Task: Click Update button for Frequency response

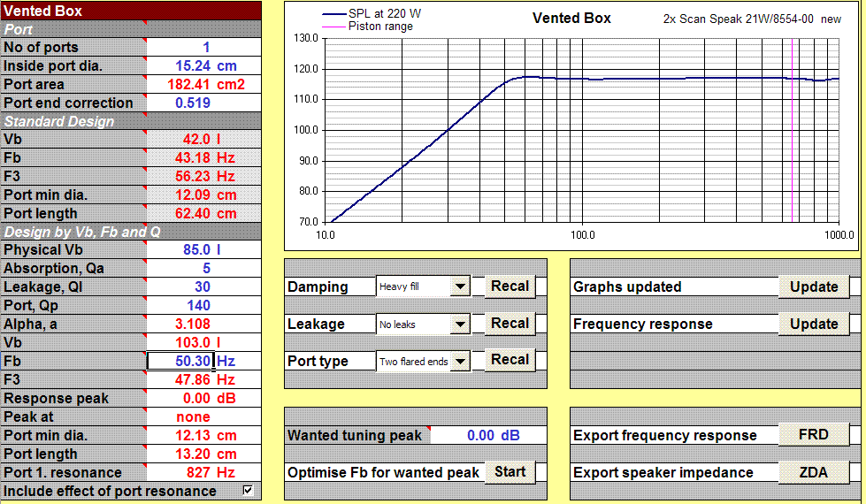Action: pyautogui.click(x=814, y=324)
